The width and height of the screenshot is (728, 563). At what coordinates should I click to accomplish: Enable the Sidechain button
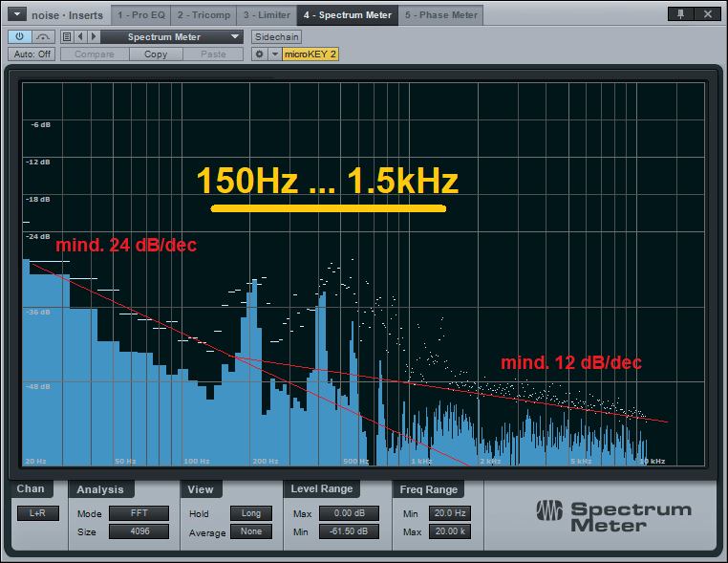(276, 36)
